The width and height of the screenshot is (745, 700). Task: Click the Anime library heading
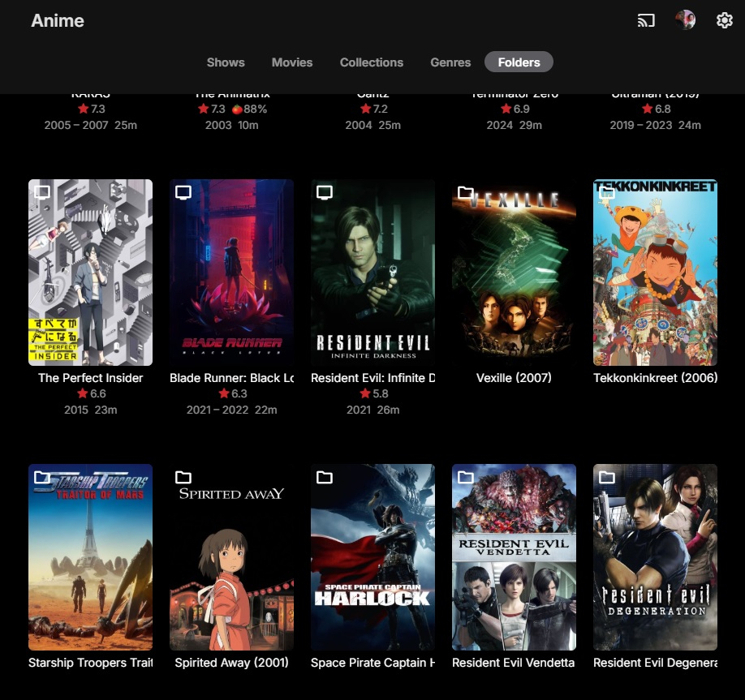(x=58, y=20)
